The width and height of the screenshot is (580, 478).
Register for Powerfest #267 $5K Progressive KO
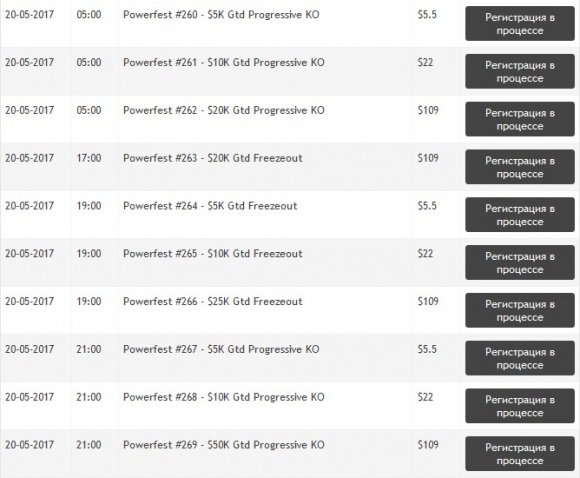point(520,358)
